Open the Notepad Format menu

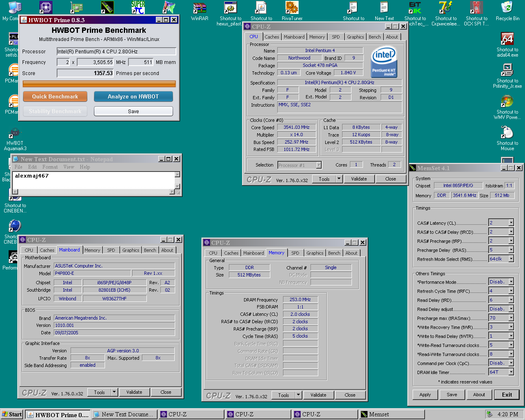point(50,167)
